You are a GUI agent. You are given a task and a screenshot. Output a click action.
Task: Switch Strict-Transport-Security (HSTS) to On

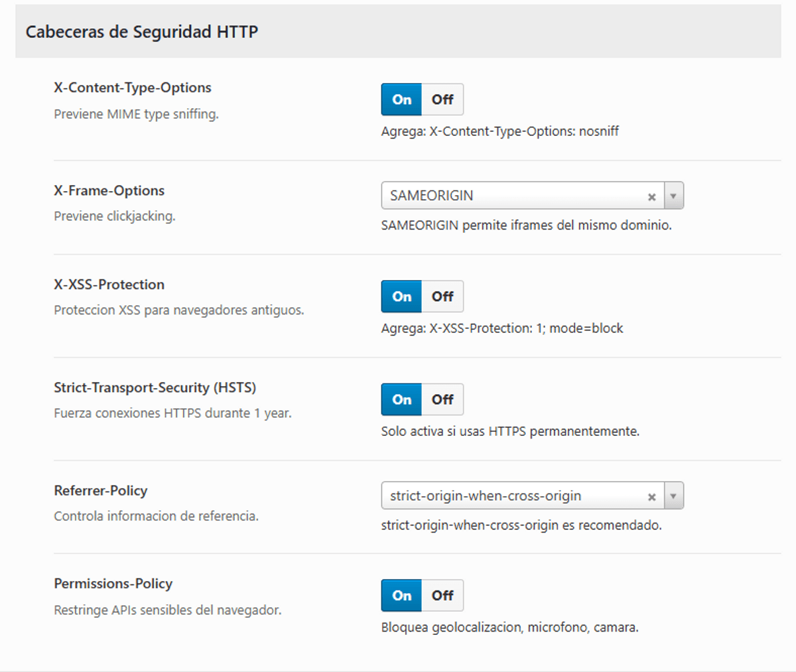401,399
